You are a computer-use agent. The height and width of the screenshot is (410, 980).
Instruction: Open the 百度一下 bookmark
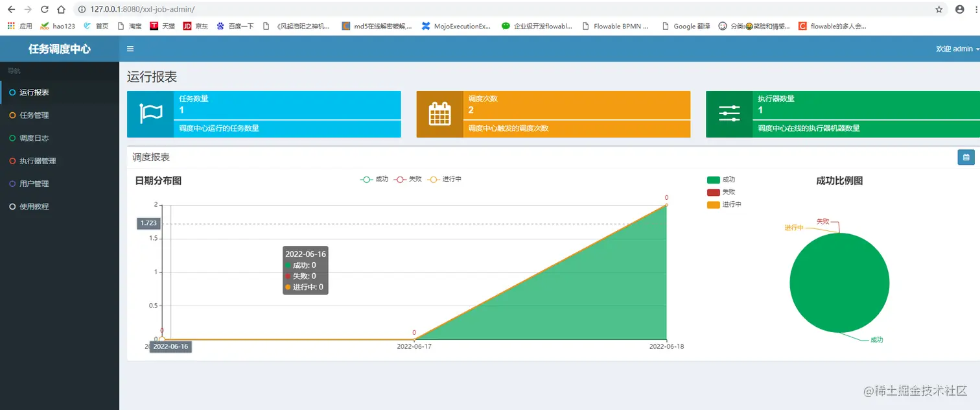235,26
